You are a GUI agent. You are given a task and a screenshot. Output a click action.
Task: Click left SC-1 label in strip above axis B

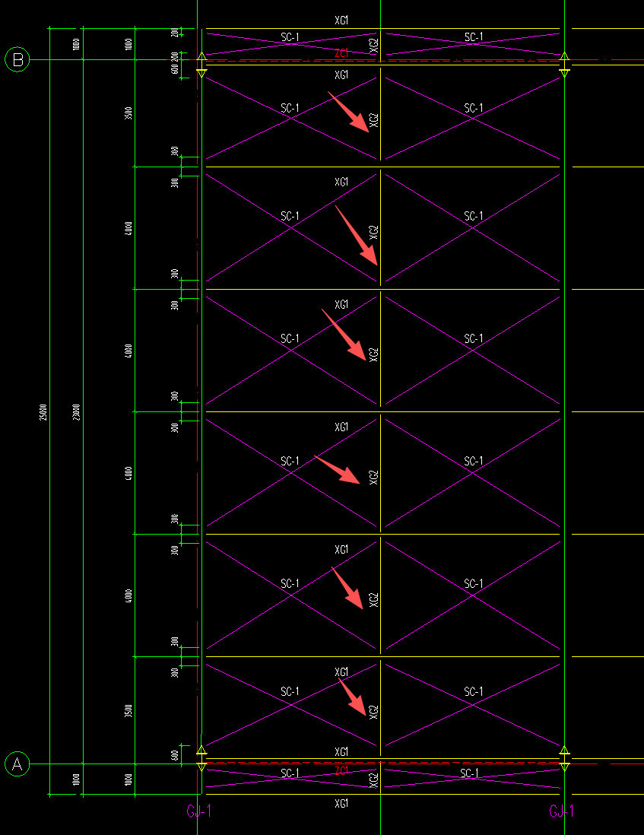[290, 37]
